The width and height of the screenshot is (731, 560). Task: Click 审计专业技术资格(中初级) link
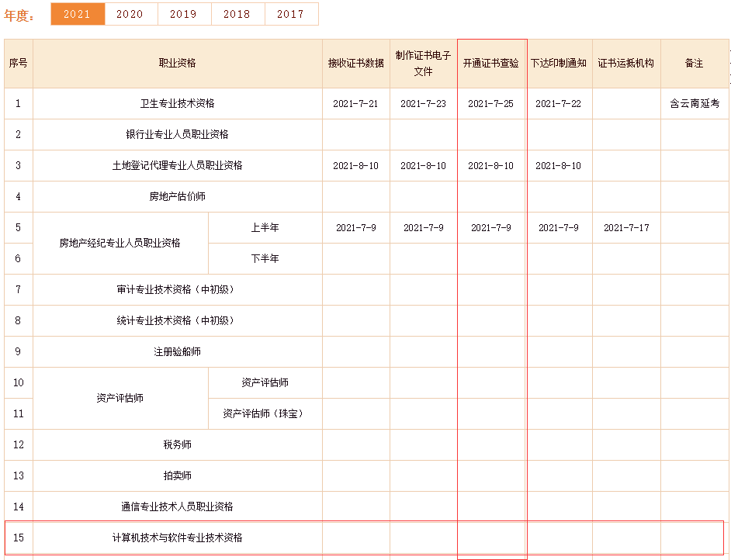tap(177, 289)
